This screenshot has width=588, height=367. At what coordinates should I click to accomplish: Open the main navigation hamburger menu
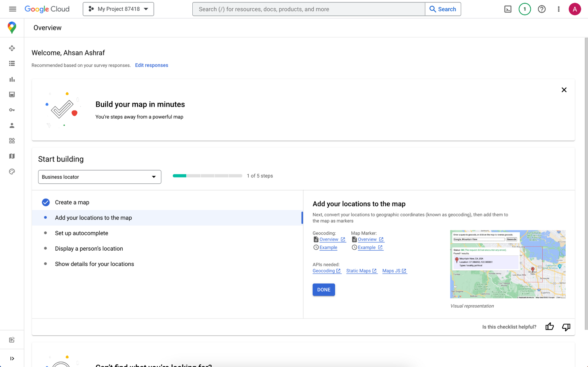12,9
